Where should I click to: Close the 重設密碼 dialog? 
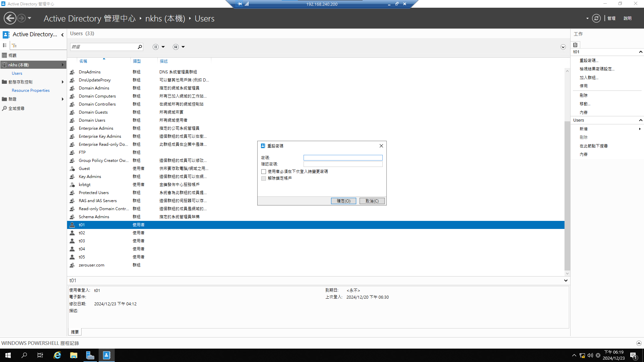[x=381, y=146]
